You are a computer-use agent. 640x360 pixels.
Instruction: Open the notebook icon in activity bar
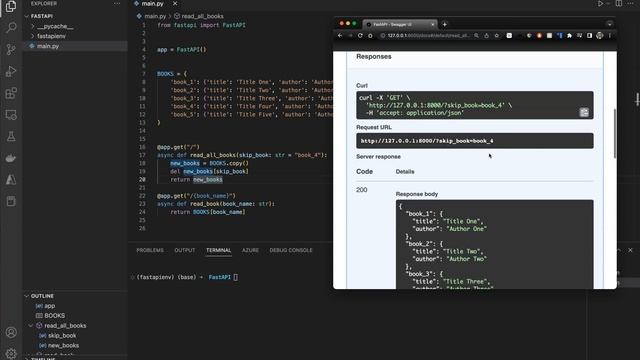[11, 201]
